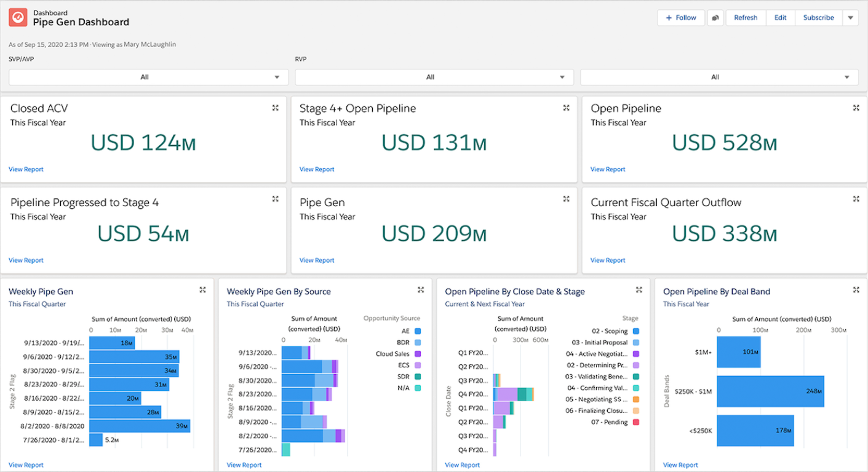The height and width of the screenshot is (472, 868).
Task: Open more actions arrow beside Subscribe
Action: coord(850,18)
